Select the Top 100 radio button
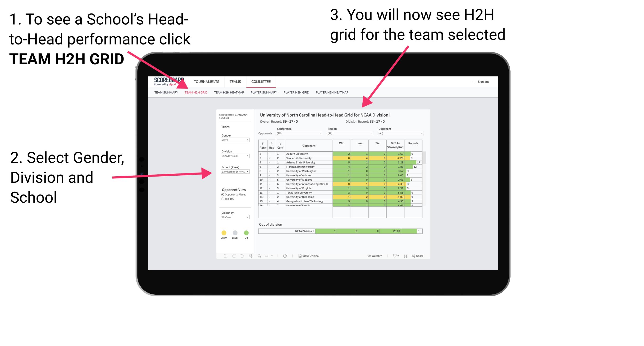Screen dimensions: 644x346 (x=222, y=200)
